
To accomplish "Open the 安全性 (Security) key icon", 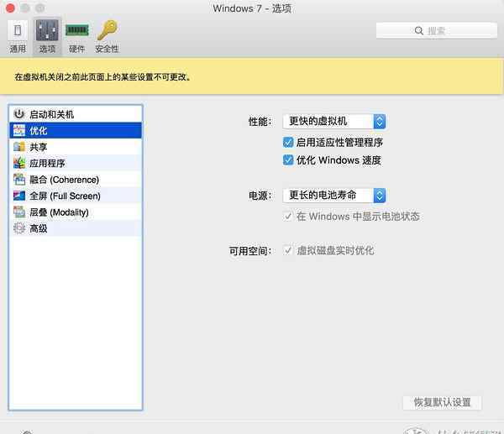I will 107,30.
